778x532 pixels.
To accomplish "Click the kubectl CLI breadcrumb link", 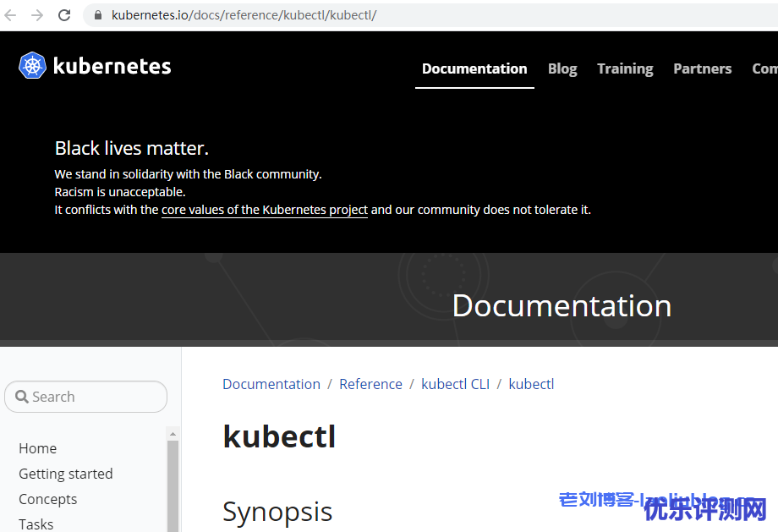I will [455, 384].
